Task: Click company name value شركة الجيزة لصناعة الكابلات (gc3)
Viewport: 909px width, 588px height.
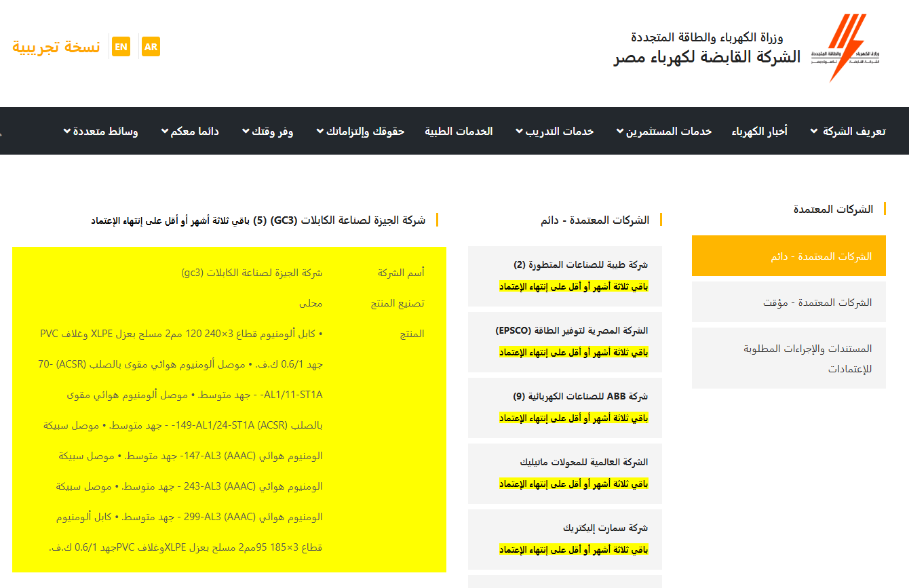Action: pos(252,273)
